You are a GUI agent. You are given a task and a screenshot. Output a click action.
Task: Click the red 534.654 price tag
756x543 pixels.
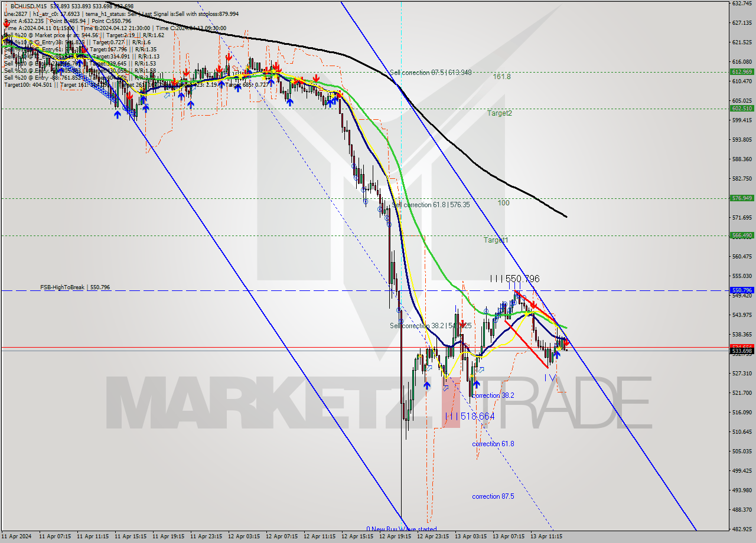coord(742,346)
